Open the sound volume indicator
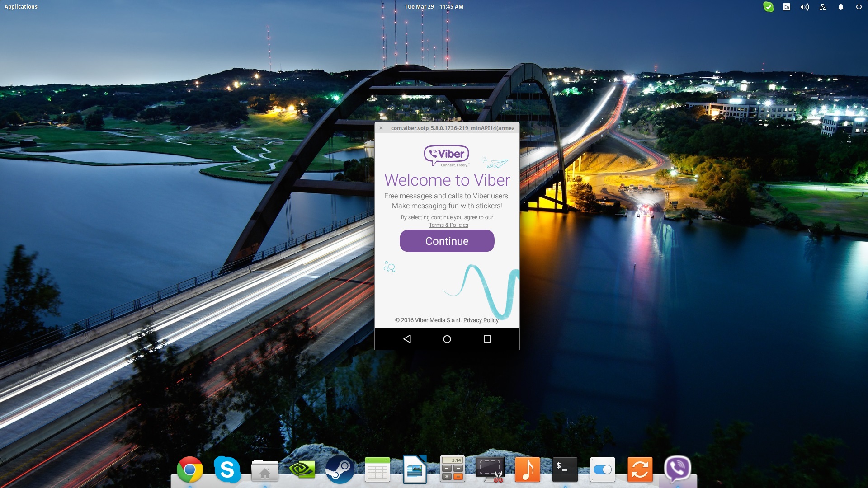This screenshot has height=488, width=868. pos(804,7)
